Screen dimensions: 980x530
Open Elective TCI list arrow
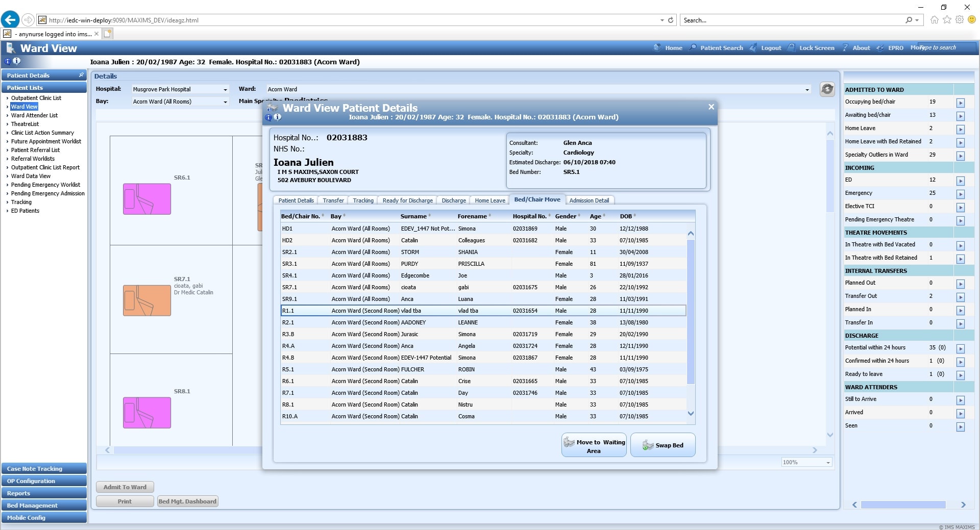(x=960, y=208)
